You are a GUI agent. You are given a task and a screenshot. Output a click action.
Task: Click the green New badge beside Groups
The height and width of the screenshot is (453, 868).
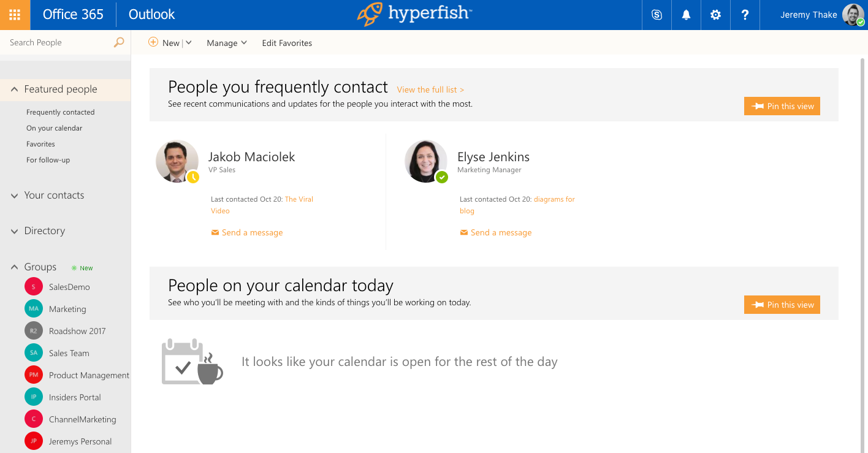click(82, 268)
